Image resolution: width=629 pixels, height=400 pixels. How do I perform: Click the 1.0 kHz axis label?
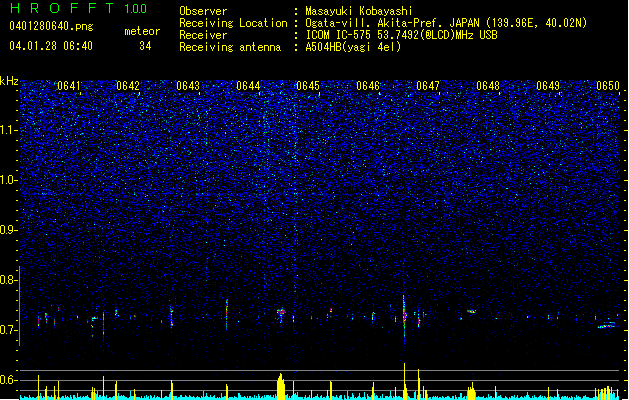point(9,180)
